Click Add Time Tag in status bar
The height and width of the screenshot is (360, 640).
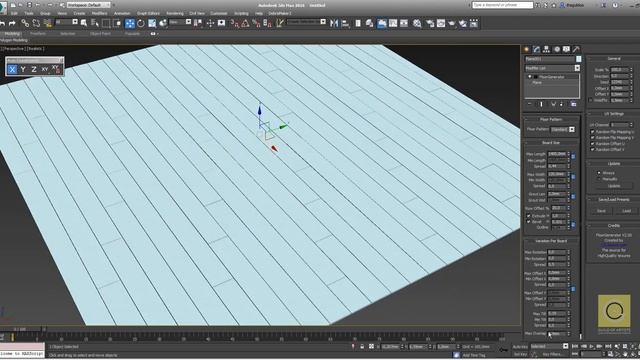coord(474,356)
